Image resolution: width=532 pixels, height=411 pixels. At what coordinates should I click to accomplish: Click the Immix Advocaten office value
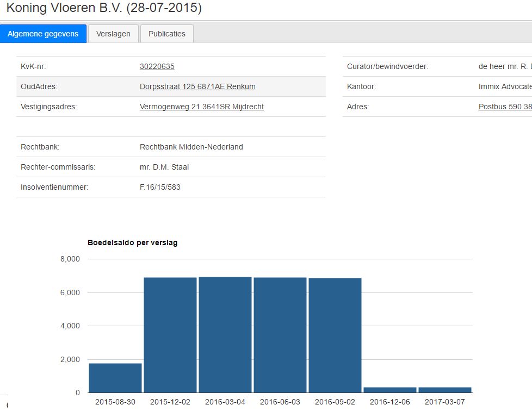[505, 86]
